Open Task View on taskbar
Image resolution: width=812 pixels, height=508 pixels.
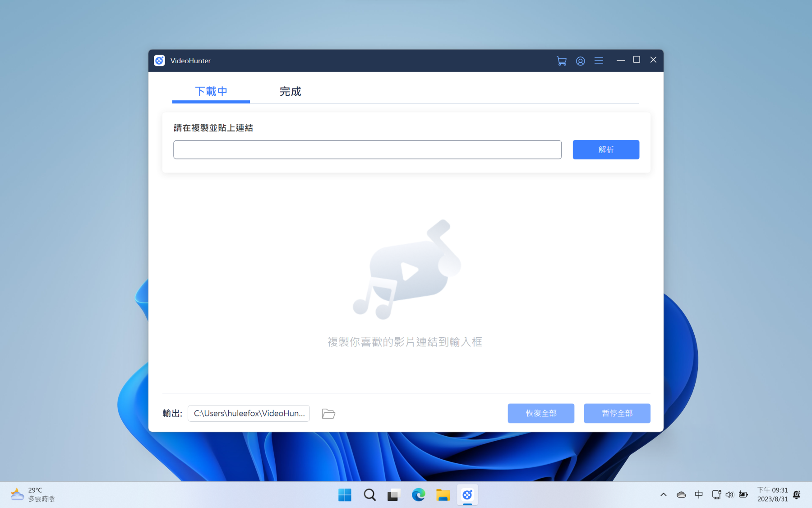(x=394, y=495)
